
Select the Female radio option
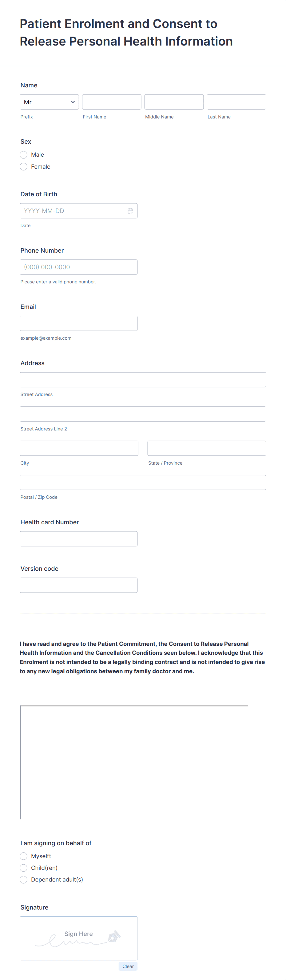(24, 167)
